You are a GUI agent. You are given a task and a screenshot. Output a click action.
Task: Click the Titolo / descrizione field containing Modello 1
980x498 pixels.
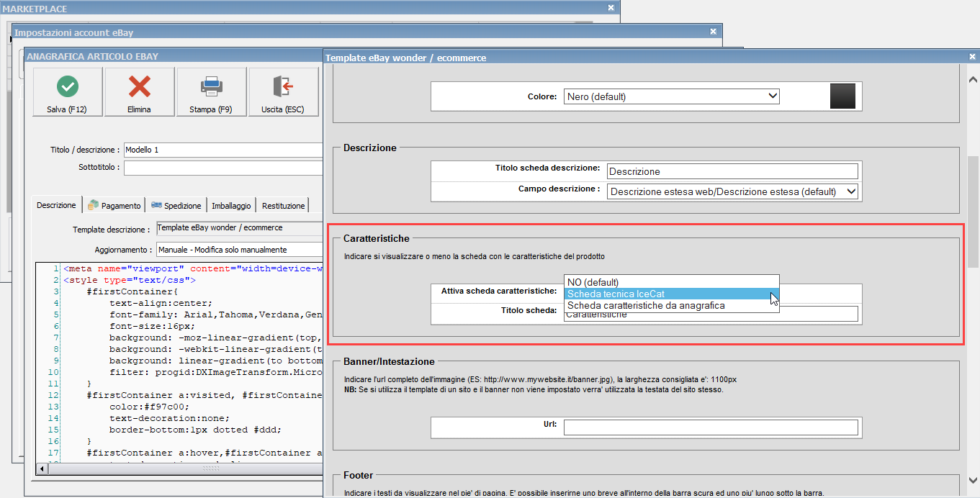pos(224,150)
